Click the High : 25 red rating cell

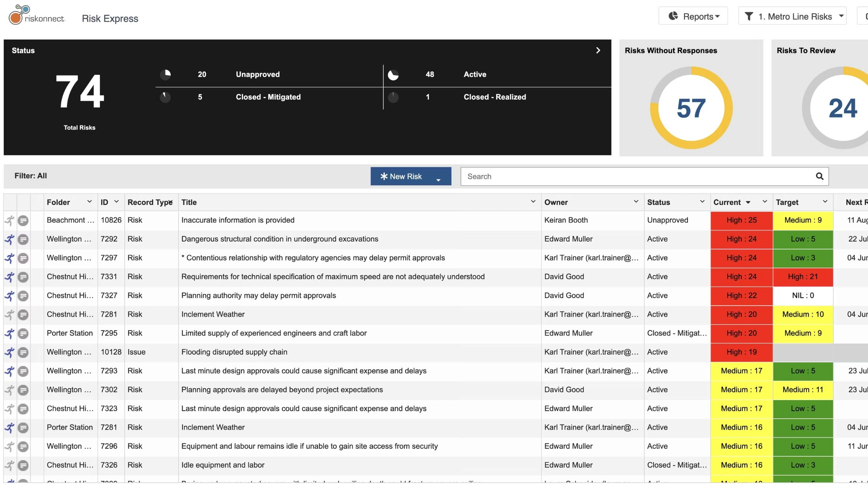[x=741, y=220]
